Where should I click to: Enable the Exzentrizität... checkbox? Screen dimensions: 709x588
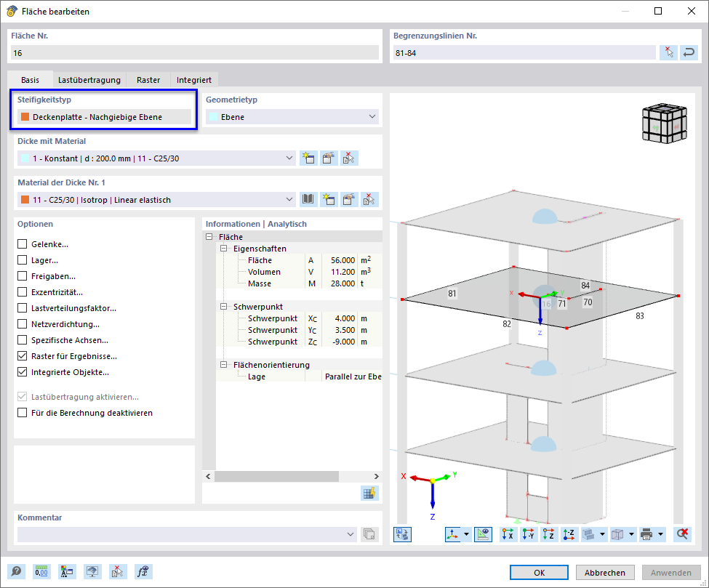coord(22,292)
